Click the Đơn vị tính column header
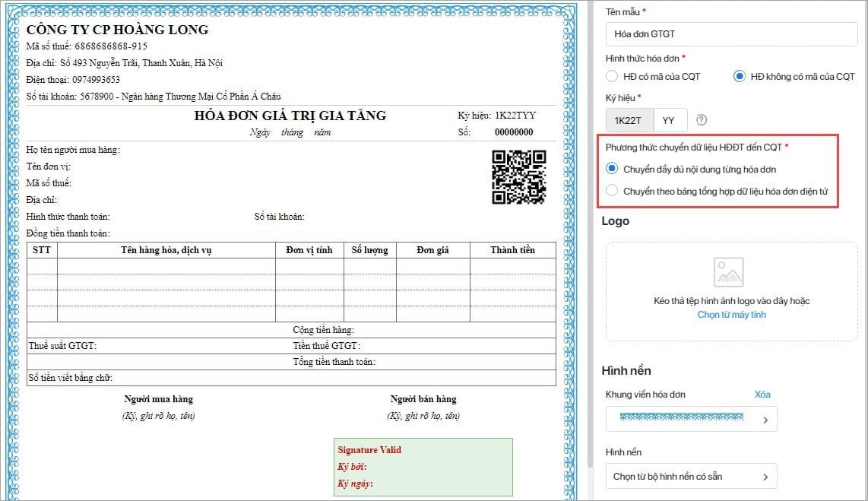The height and width of the screenshot is (501, 868). click(309, 250)
